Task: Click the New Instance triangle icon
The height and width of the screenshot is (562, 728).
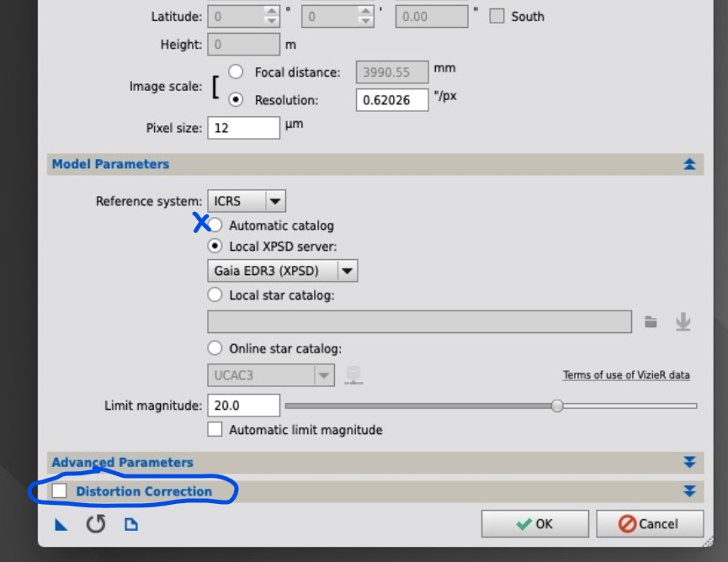Action: pyautogui.click(x=61, y=525)
